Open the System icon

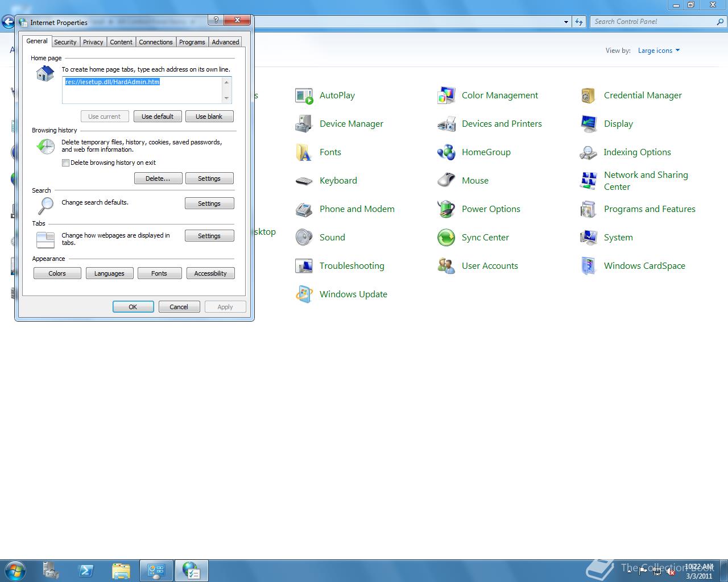click(589, 238)
